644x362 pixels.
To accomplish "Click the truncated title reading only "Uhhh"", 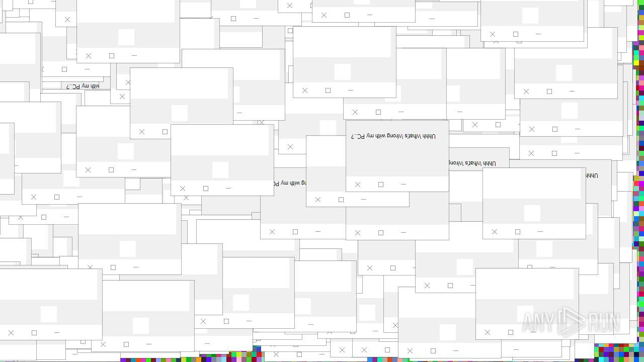I will click(592, 176).
